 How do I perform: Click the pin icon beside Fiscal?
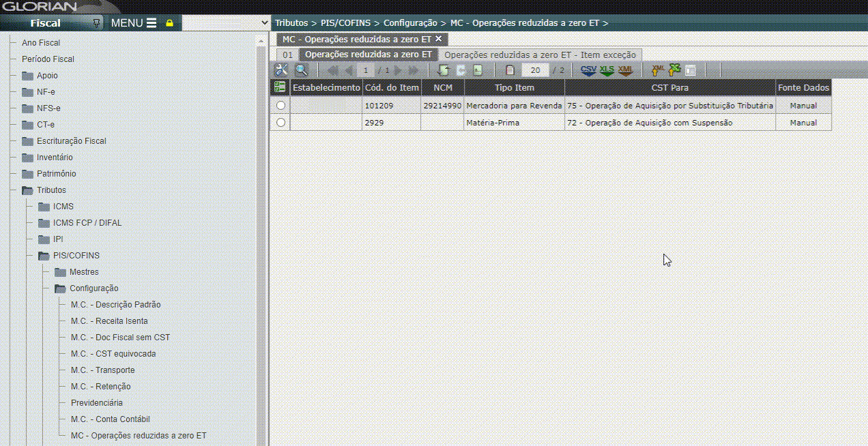(96, 23)
